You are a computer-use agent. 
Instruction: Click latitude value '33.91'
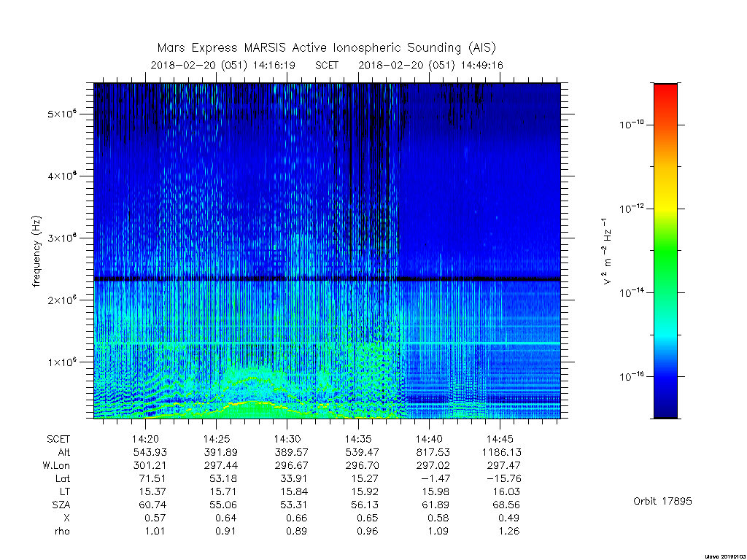pyautogui.click(x=294, y=478)
